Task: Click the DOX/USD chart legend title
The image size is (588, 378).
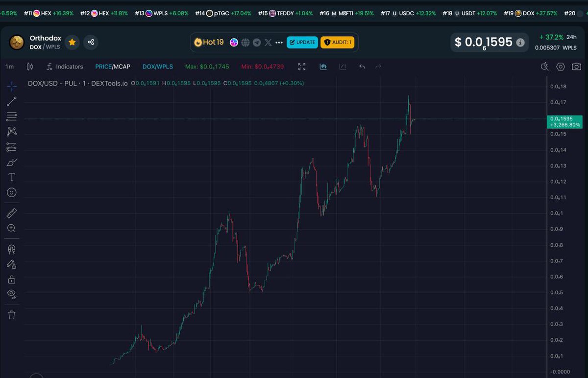Action: (x=78, y=84)
